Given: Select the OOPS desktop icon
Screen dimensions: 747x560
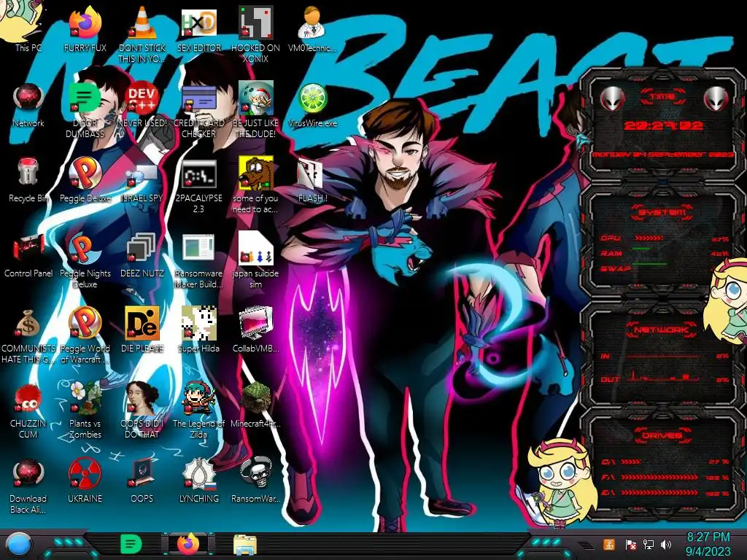Looking at the screenshot, I should [x=142, y=481].
